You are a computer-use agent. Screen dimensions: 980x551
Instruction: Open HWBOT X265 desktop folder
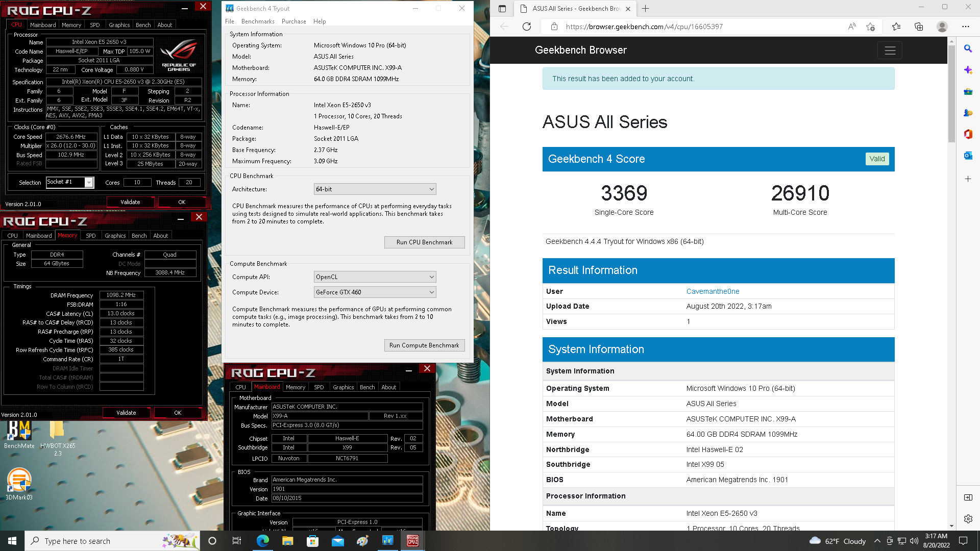point(57,438)
